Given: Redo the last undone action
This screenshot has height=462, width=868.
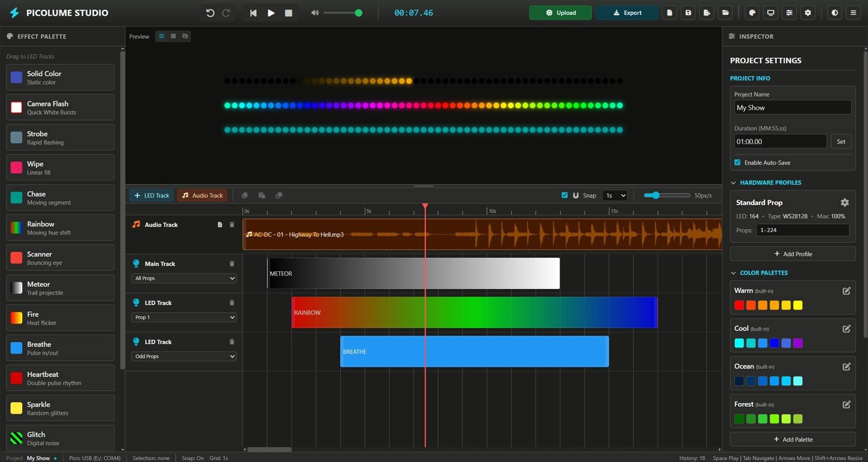Looking at the screenshot, I should 226,13.
